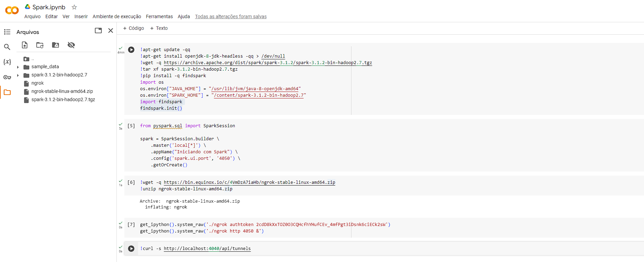Click the '.appName("Iniciando com Spark")' line
Screen dimensions: 644x262
pyautogui.click(x=194, y=152)
